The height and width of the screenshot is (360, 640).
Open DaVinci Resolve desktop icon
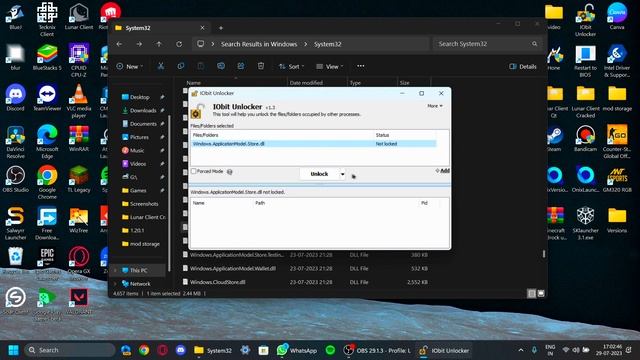(x=16, y=142)
